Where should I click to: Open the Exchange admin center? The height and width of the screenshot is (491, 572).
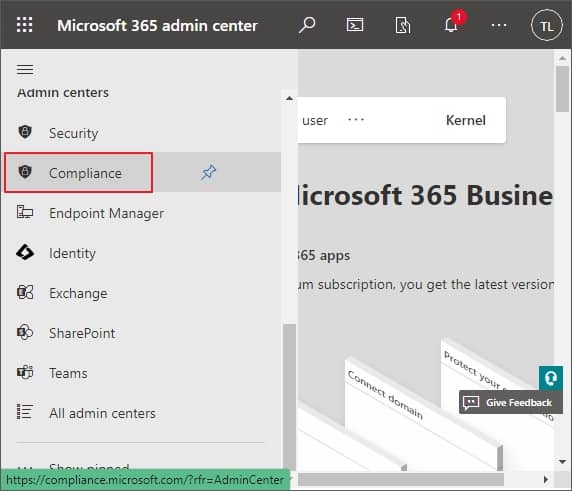(141, 293)
